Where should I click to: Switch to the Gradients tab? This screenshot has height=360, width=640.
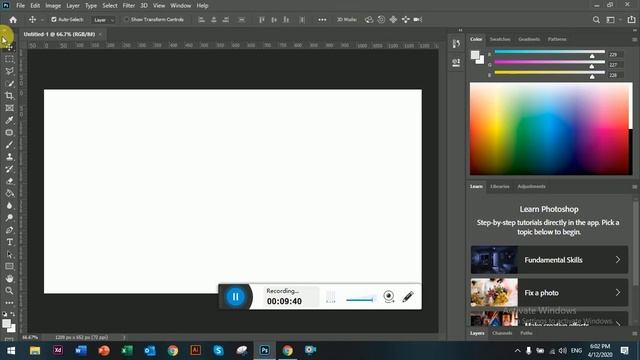529,39
